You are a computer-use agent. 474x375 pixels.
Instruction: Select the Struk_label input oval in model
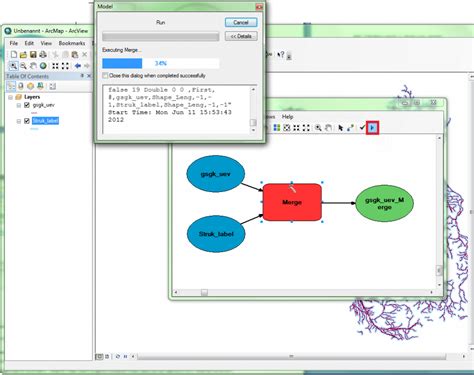tap(216, 234)
